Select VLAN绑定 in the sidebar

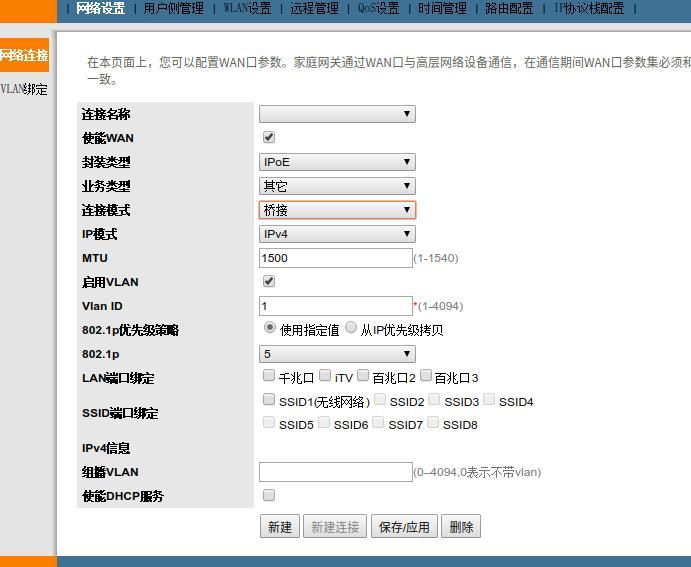(24, 89)
